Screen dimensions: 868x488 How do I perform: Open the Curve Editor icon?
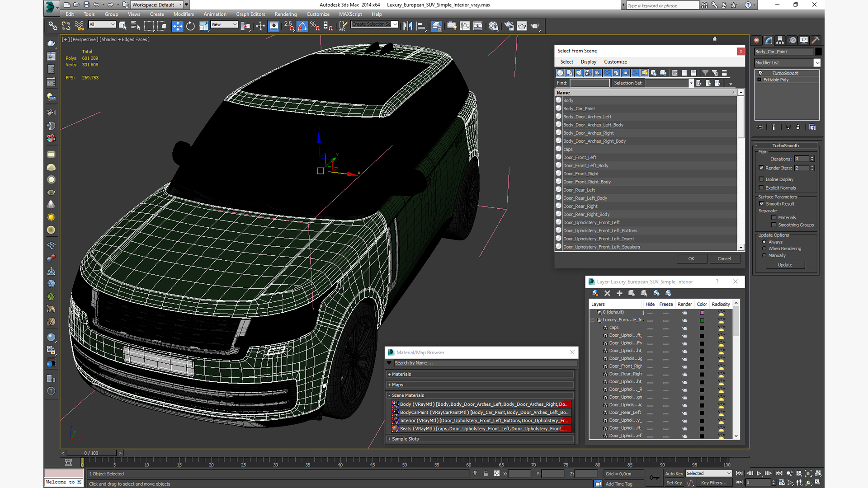465,26
